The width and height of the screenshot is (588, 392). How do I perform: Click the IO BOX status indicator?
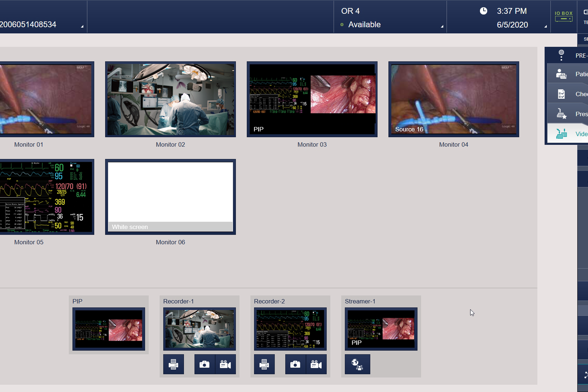(564, 17)
